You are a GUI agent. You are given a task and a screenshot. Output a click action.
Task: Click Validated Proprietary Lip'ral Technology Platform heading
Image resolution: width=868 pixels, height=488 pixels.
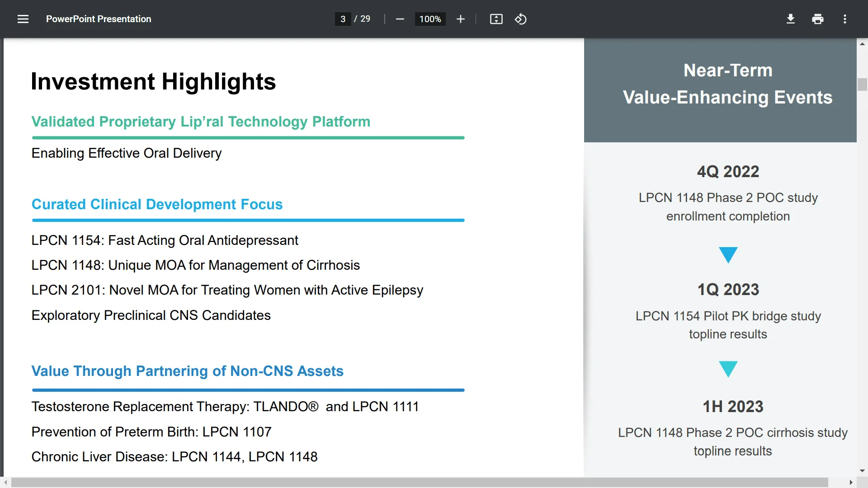[x=201, y=122]
